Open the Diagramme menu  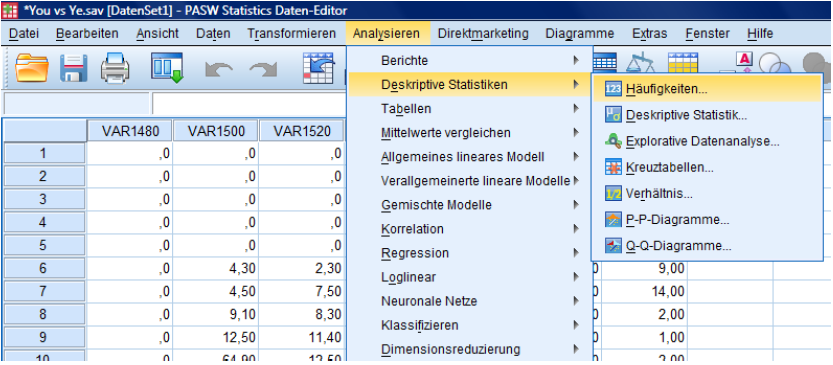tap(580, 33)
